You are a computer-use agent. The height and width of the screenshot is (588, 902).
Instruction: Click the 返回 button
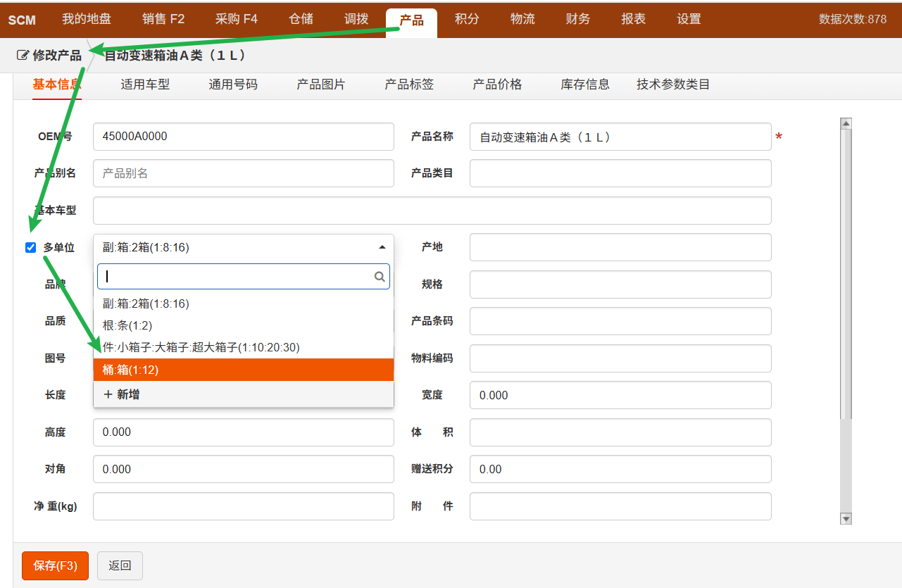pyautogui.click(x=120, y=565)
